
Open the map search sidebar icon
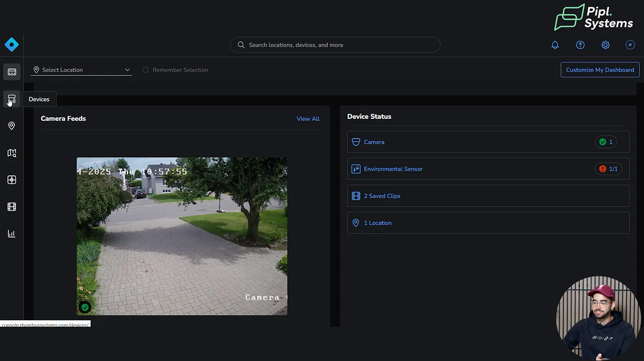pos(11,153)
